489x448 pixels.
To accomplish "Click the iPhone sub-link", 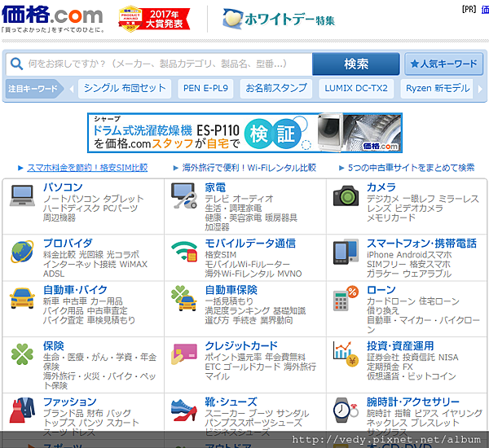I will (x=380, y=255).
